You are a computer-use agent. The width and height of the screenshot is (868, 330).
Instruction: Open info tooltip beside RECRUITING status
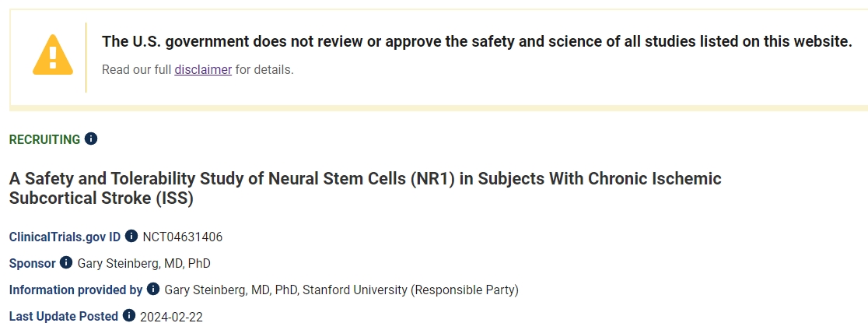(x=91, y=139)
